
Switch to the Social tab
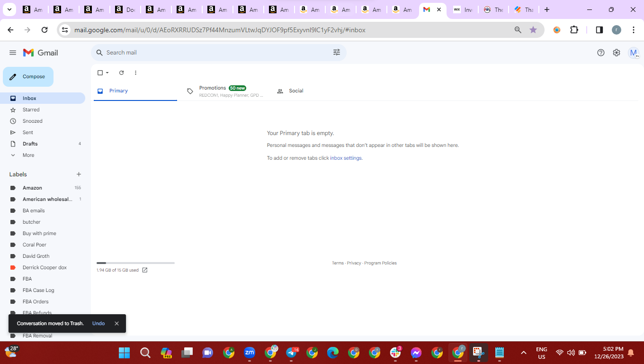click(315, 91)
